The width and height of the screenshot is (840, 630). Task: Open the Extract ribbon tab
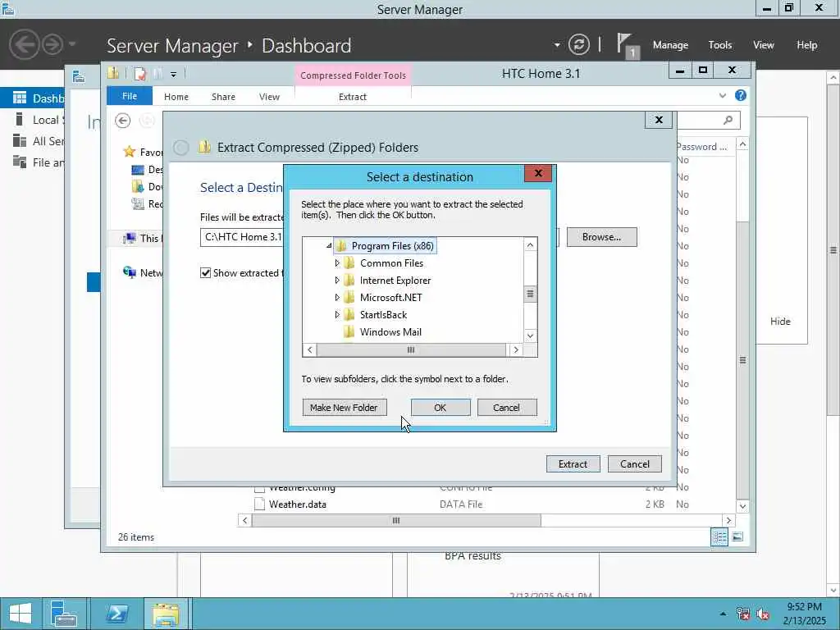[x=353, y=97]
